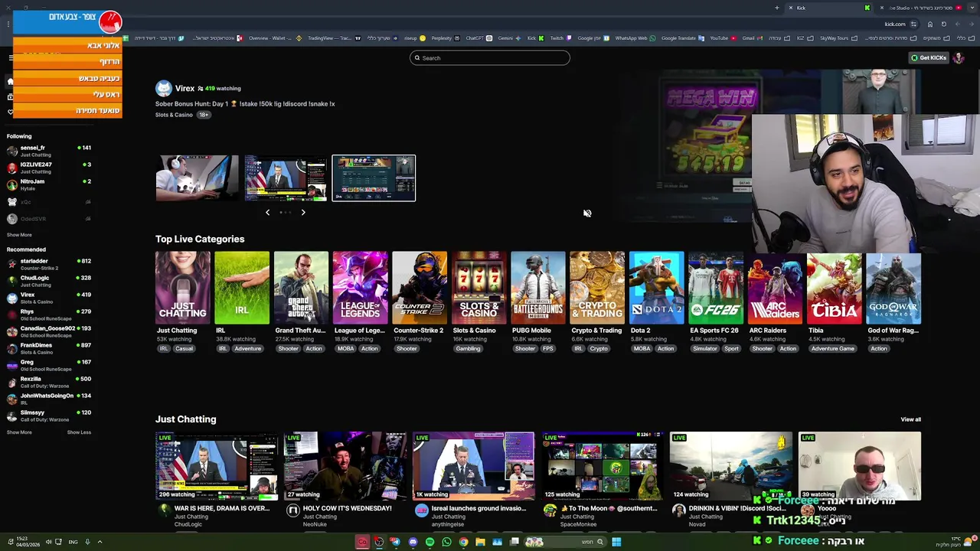Open Virex channel avatar
Image resolution: width=980 pixels, height=551 pixels.
pos(163,88)
